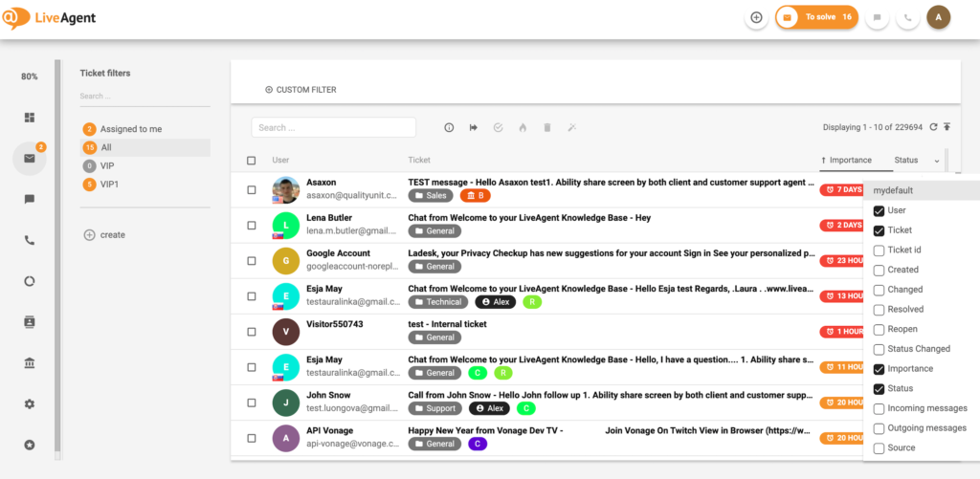Click the refresh icon next to displaying count
The width and height of the screenshot is (980, 479).
[933, 127]
